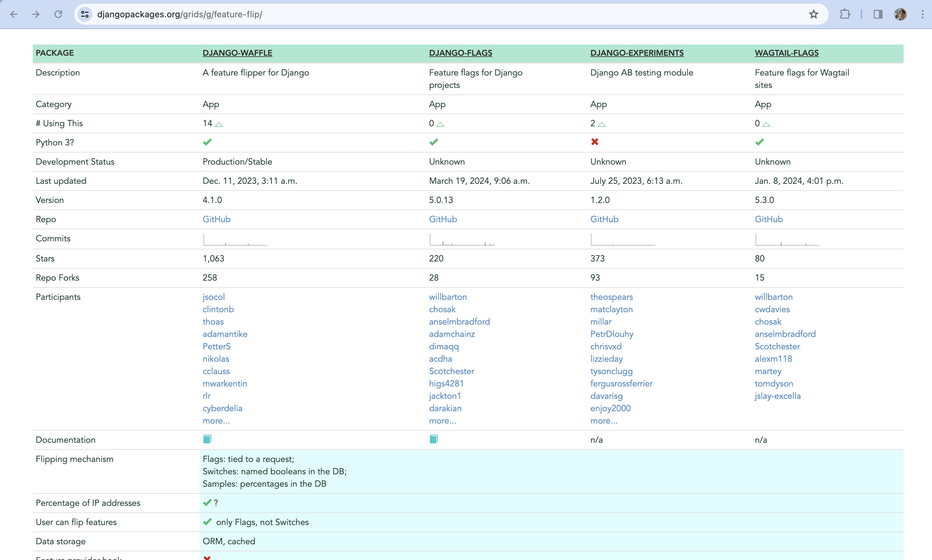Click the usage trend triangle beside django-waffle's count
This screenshot has width=932, height=560.
coord(219,123)
